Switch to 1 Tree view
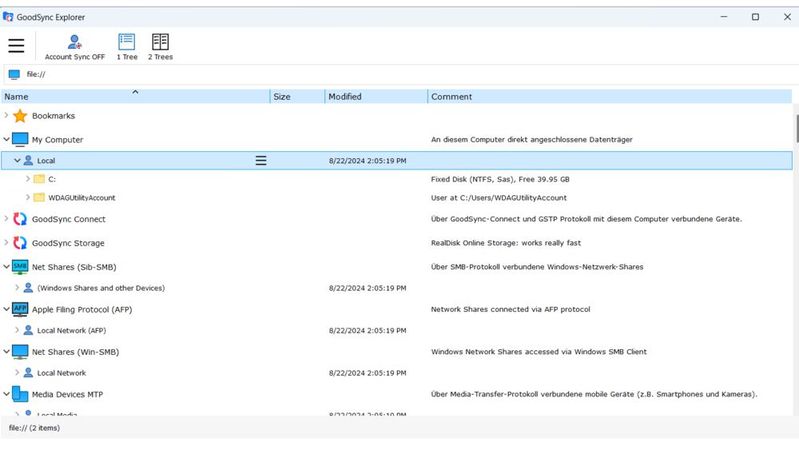Viewport: 799px width, 450px height. pyautogui.click(x=127, y=46)
